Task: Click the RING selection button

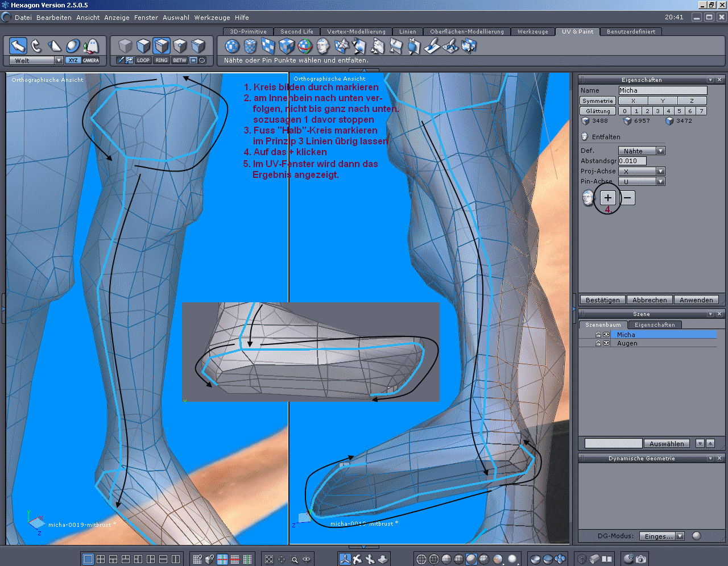Action: click(x=162, y=60)
